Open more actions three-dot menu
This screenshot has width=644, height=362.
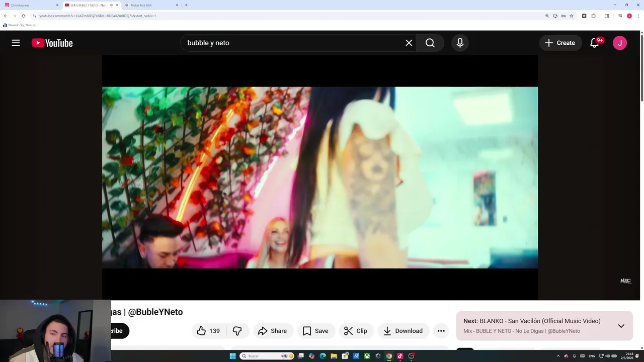pos(441,331)
